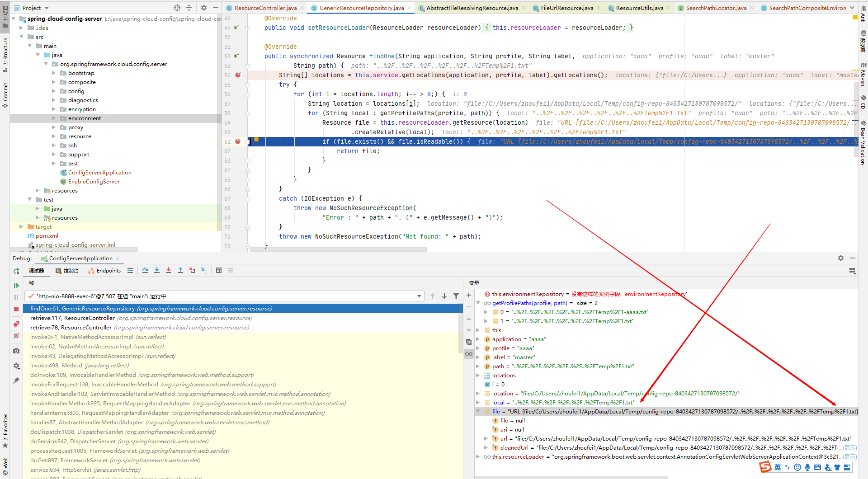Viewport: 868px width, 479px height.
Task: Toggle watches glasses button in variables panel
Action: click(x=469, y=354)
